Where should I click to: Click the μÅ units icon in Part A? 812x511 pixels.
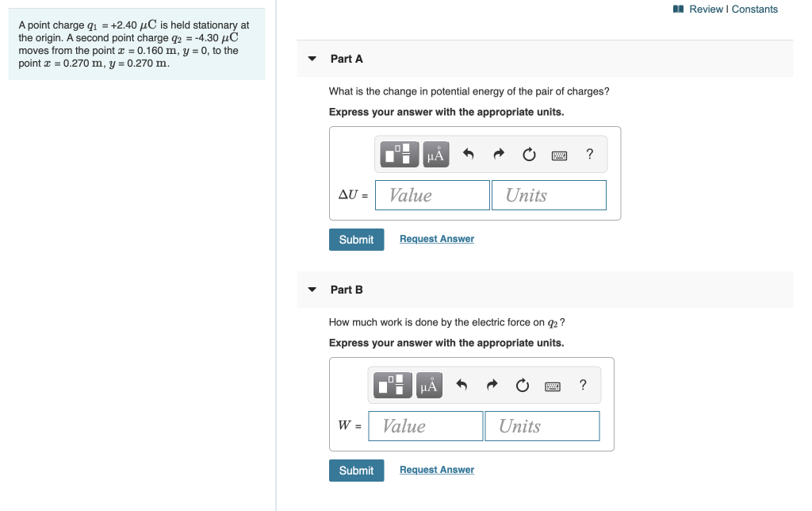pyautogui.click(x=435, y=154)
